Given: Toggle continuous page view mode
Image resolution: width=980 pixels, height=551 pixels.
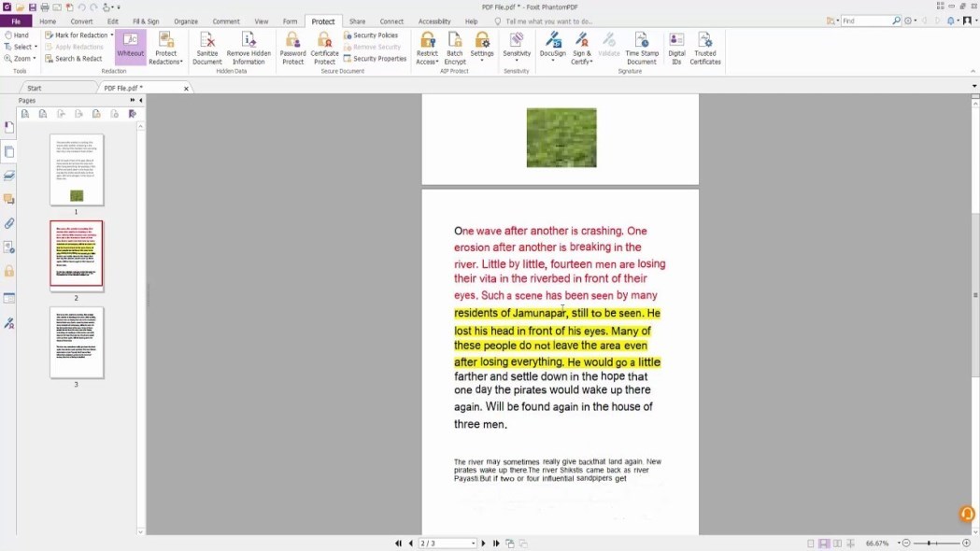Looking at the screenshot, I should coord(824,544).
